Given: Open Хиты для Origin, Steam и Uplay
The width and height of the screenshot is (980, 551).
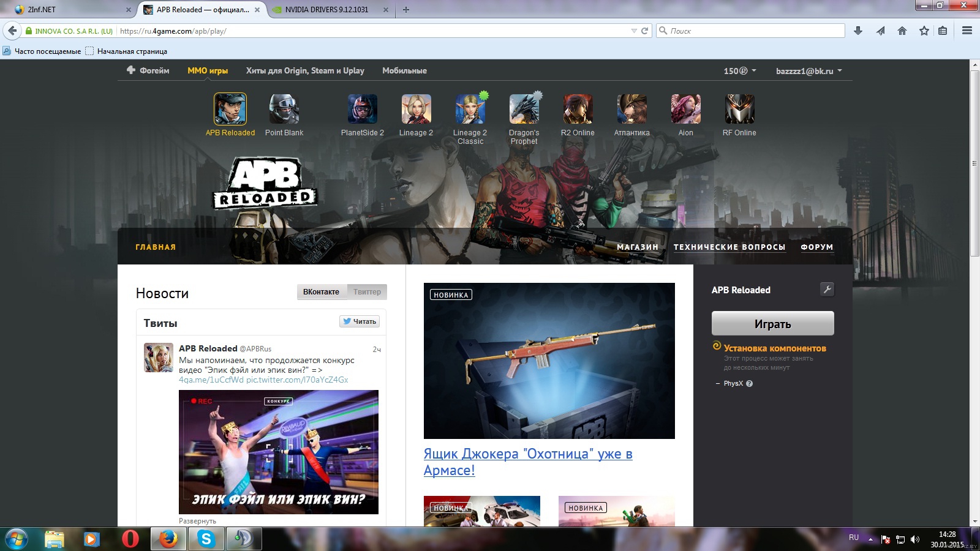Looking at the screenshot, I should coord(305,71).
